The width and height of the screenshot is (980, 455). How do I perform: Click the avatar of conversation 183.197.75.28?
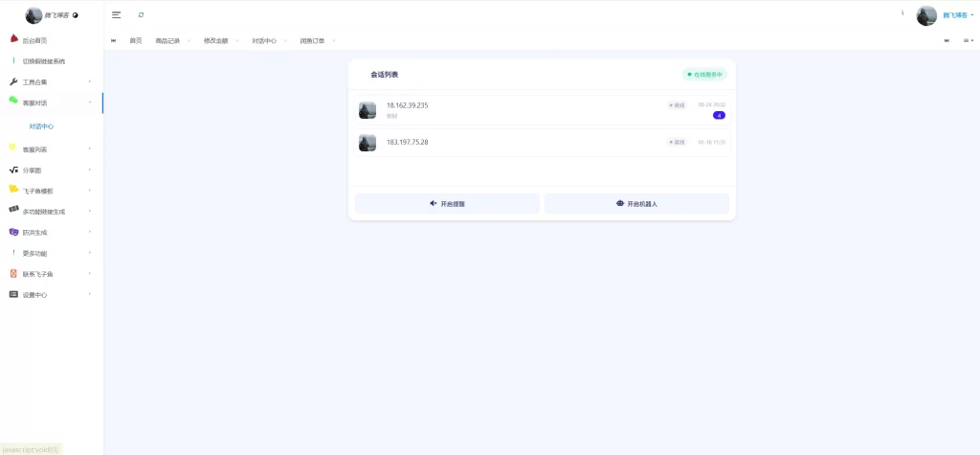[x=367, y=143]
